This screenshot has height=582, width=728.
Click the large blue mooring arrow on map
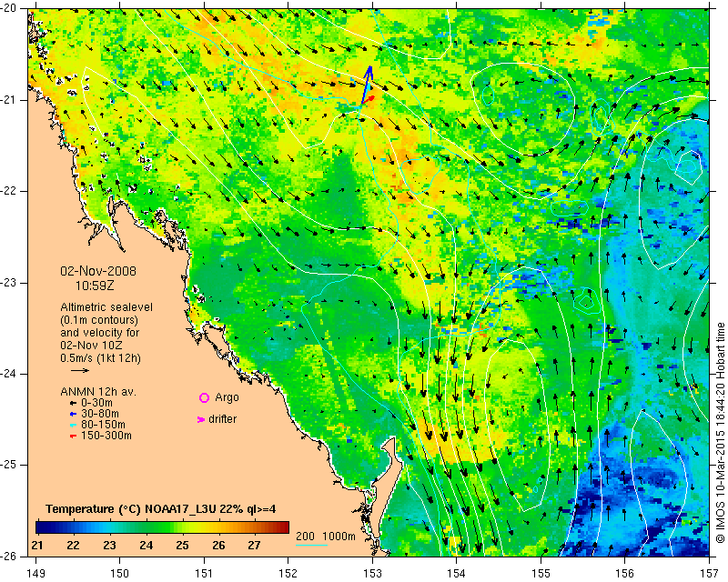(366, 85)
